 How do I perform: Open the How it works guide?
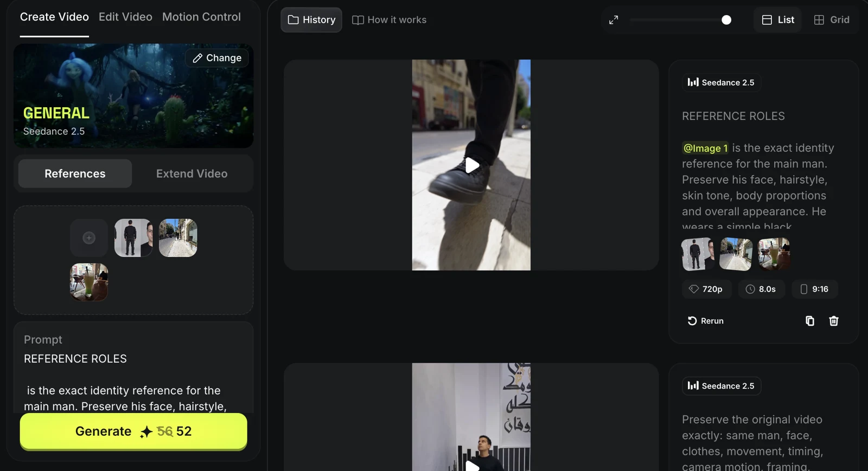coord(390,20)
